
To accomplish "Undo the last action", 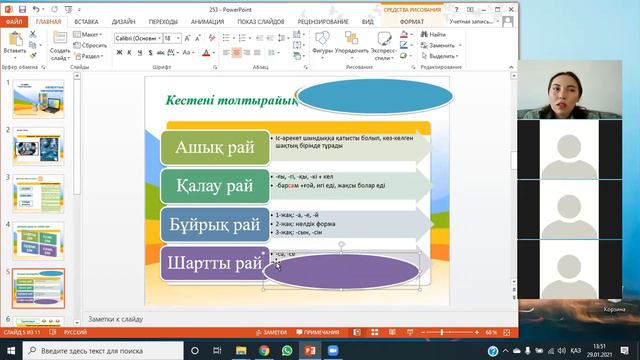I will pos(36,9).
